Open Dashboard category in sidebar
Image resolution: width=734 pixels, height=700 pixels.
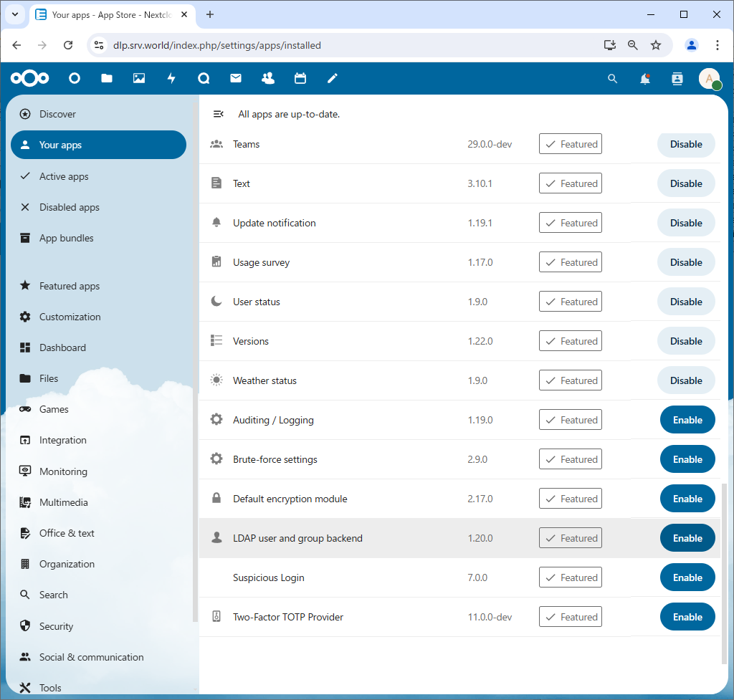pyautogui.click(x=99, y=347)
